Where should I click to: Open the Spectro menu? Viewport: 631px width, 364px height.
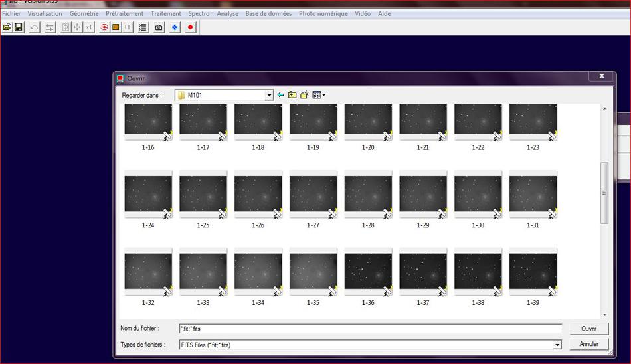(x=199, y=14)
